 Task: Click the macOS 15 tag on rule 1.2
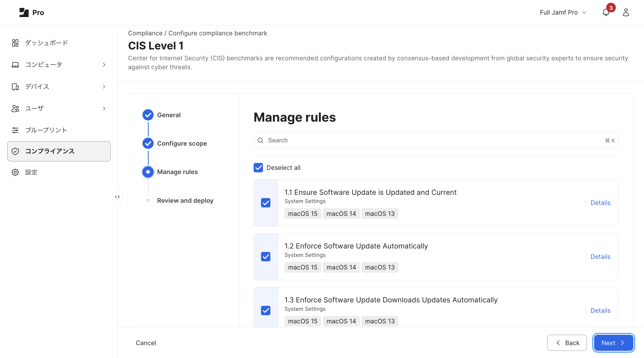coord(302,267)
